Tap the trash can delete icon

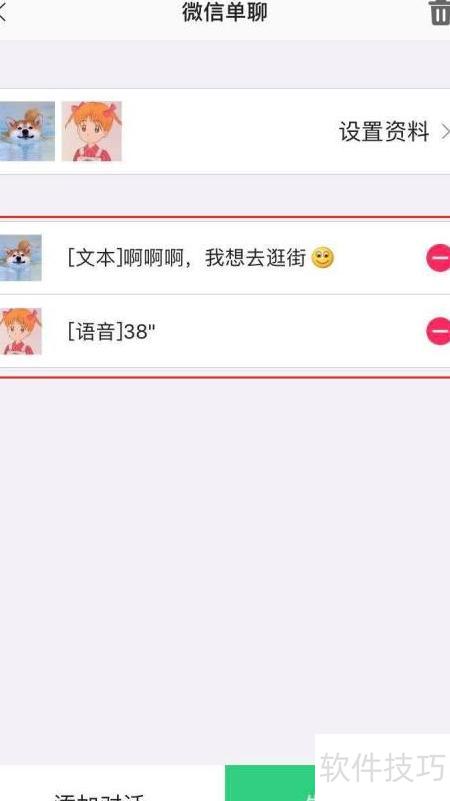tap(440, 12)
